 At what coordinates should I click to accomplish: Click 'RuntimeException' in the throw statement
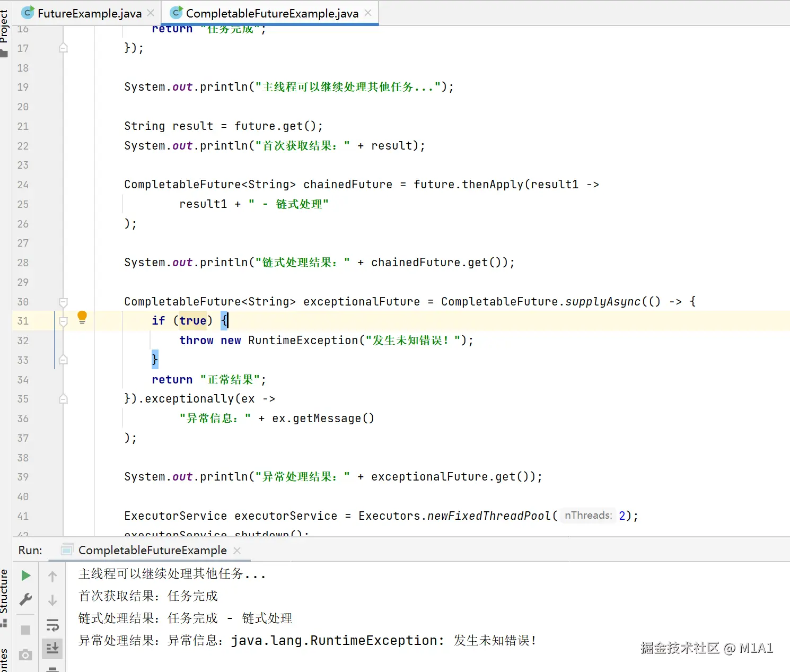303,341
